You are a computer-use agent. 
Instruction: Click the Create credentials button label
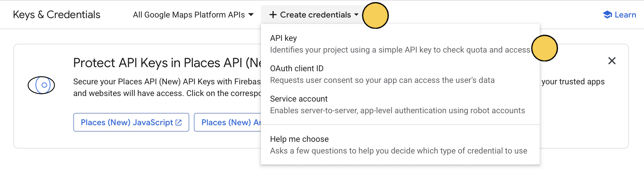(x=315, y=15)
